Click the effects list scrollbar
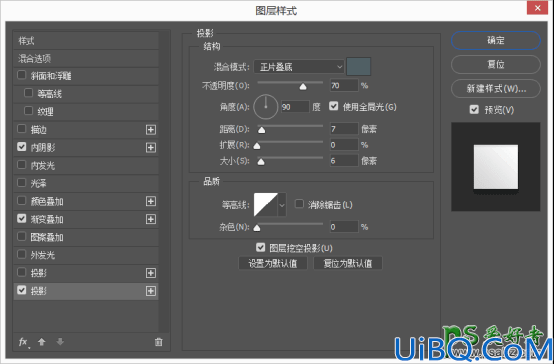 pos(163,182)
